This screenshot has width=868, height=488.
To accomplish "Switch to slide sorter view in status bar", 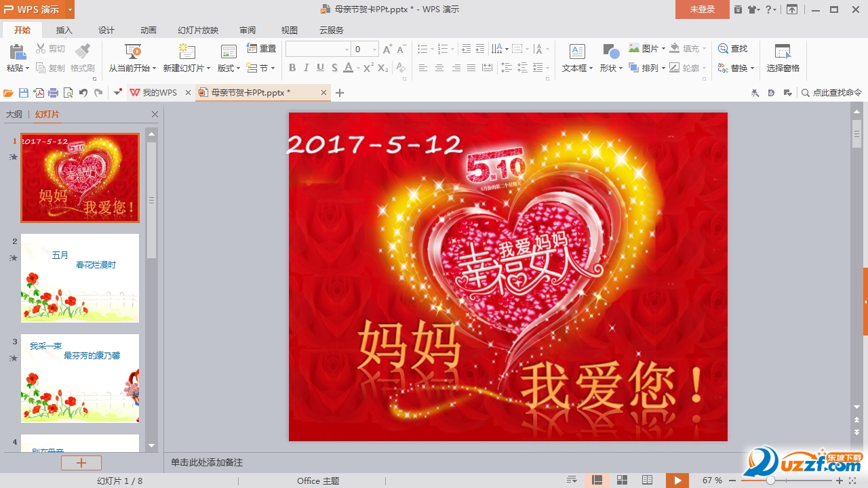I will (622, 481).
